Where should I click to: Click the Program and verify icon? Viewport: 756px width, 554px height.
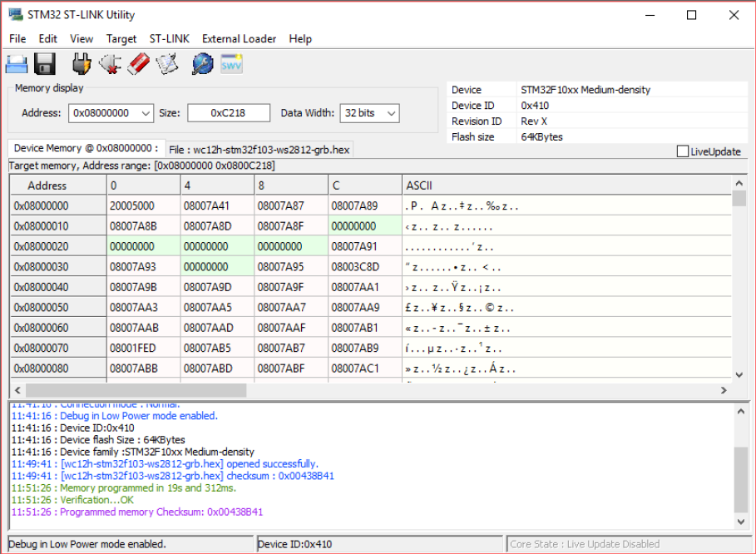pyautogui.click(x=167, y=64)
